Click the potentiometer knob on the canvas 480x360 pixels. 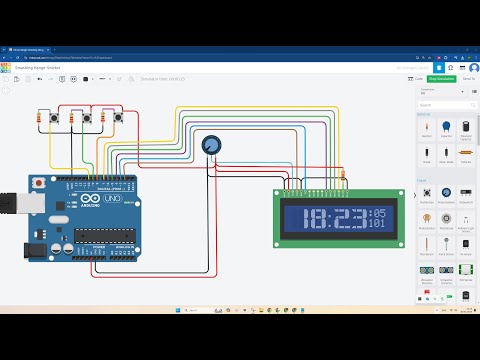pos(211,145)
